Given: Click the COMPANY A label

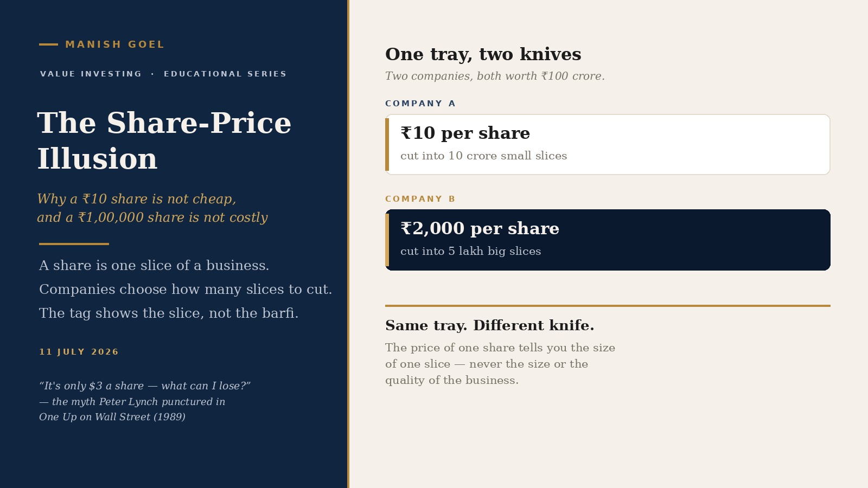Looking at the screenshot, I should 420,104.
